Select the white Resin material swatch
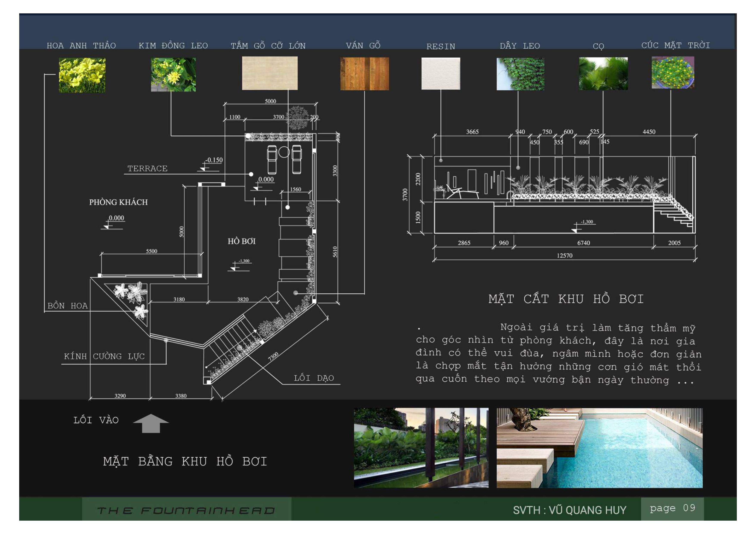The image size is (756, 534). tap(441, 73)
